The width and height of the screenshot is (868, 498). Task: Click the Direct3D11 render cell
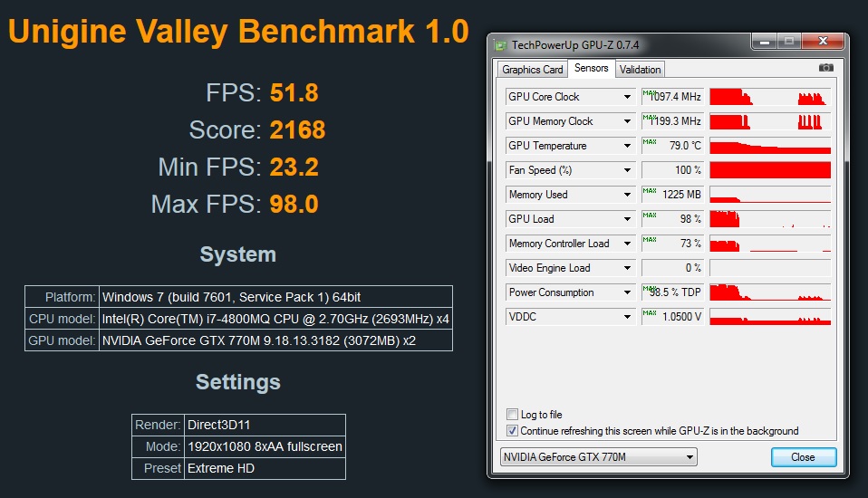pos(265,425)
